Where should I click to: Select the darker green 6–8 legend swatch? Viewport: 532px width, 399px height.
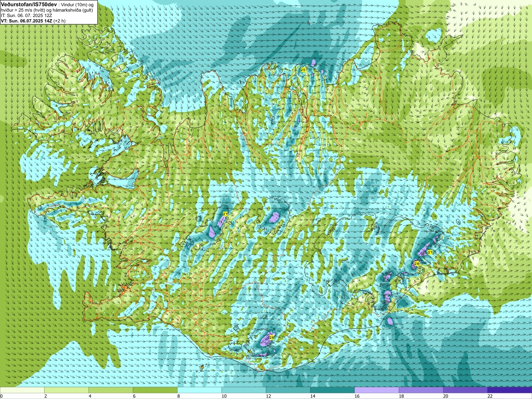pos(155,390)
